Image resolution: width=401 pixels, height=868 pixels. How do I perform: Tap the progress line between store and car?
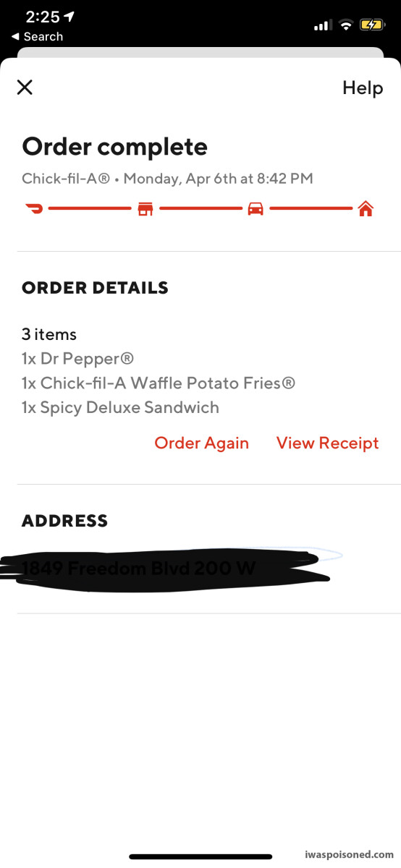coord(200,209)
